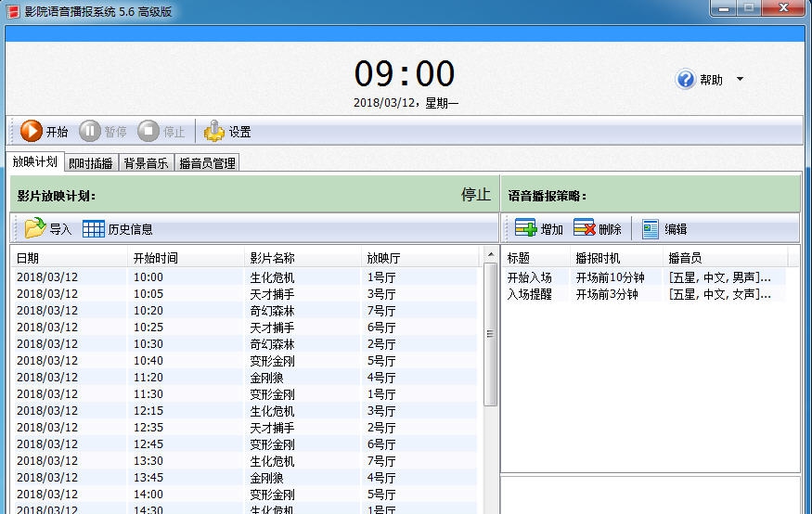Click the 放映厅 column header
This screenshot has height=514, width=812.
pos(420,258)
